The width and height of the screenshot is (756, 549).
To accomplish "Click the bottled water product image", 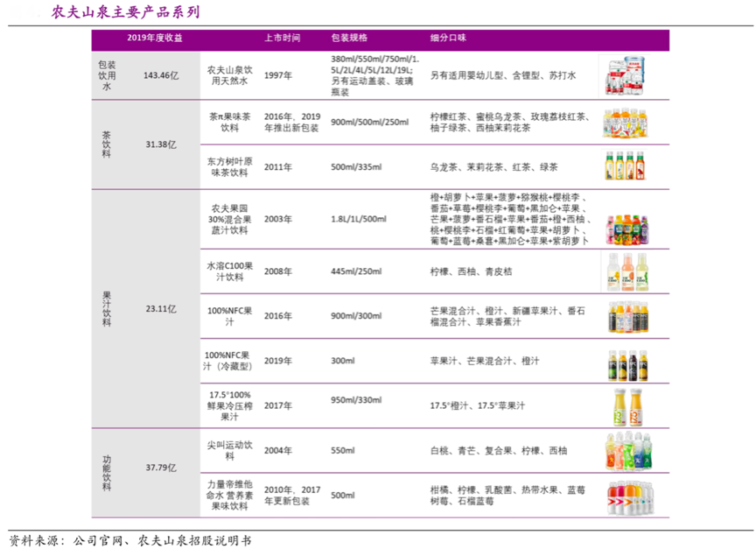I will click(626, 75).
